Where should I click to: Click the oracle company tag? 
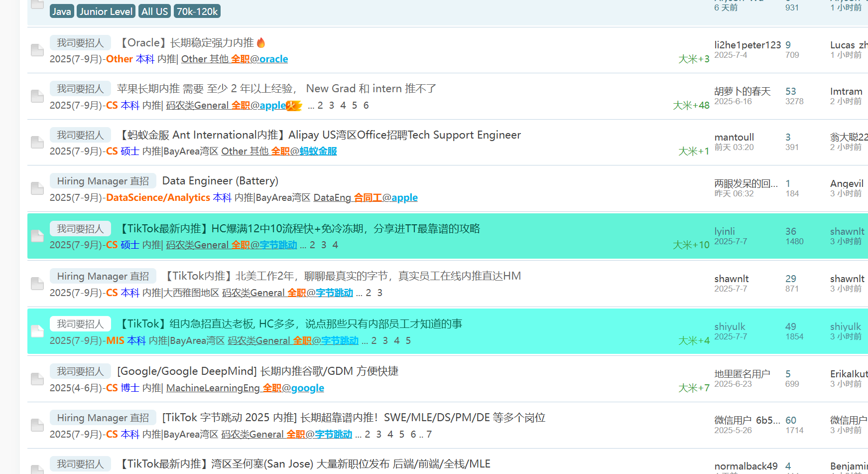coord(273,59)
